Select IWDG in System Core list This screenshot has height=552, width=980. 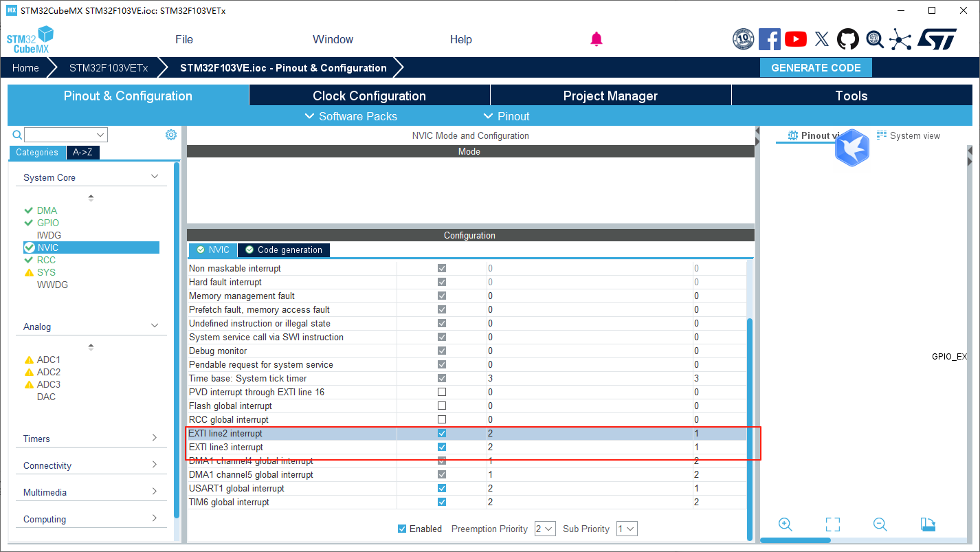coord(49,235)
